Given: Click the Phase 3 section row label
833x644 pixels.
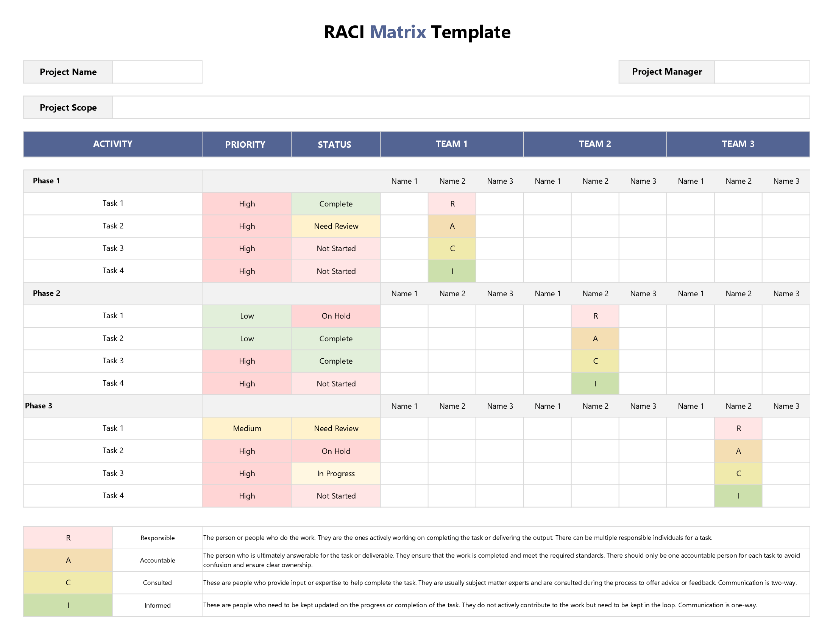Looking at the screenshot, I should (39, 406).
